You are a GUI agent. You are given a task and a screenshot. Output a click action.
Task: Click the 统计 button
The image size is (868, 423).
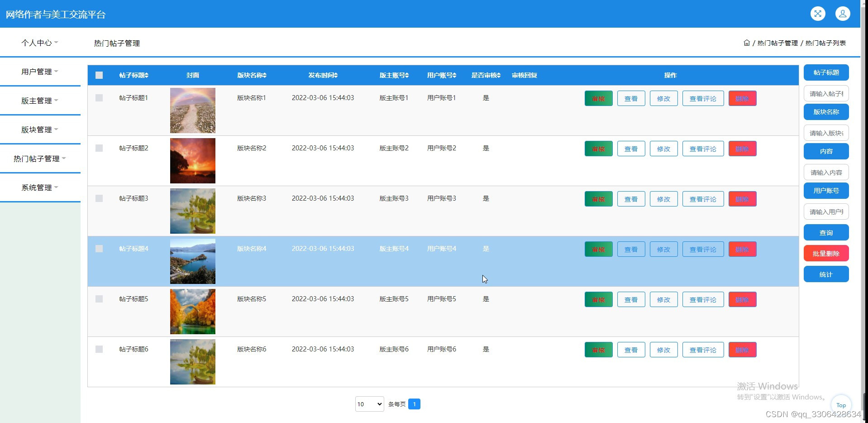tap(826, 274)
